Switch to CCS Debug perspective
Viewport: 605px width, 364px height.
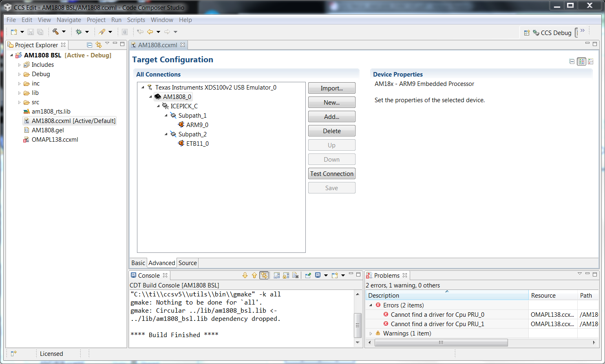click(x=552, y=33)
